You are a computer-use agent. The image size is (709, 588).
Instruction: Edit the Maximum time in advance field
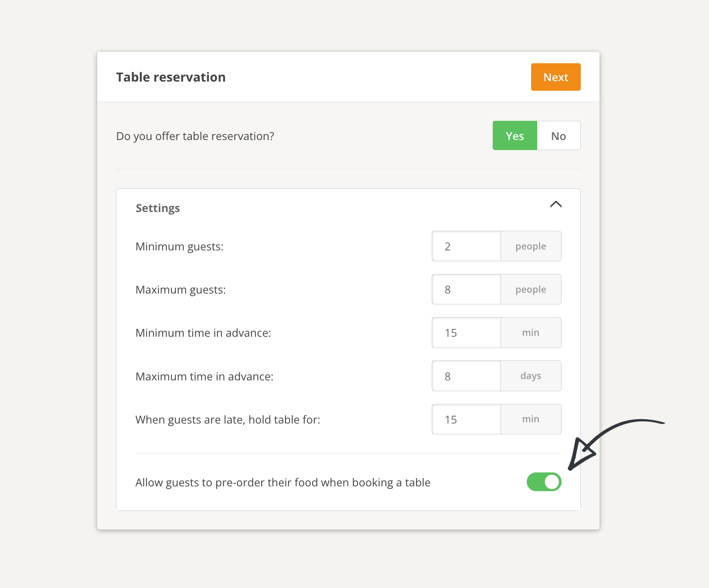pos(466,376)
